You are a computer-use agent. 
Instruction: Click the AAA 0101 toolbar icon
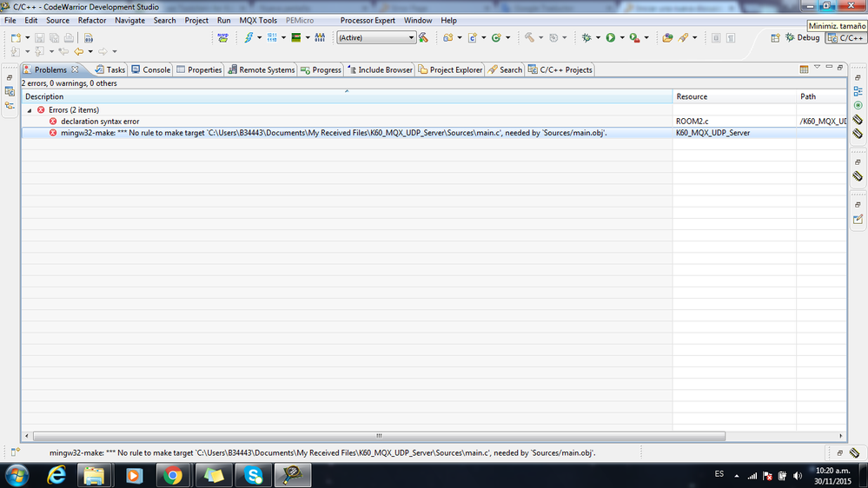point(320,37)
